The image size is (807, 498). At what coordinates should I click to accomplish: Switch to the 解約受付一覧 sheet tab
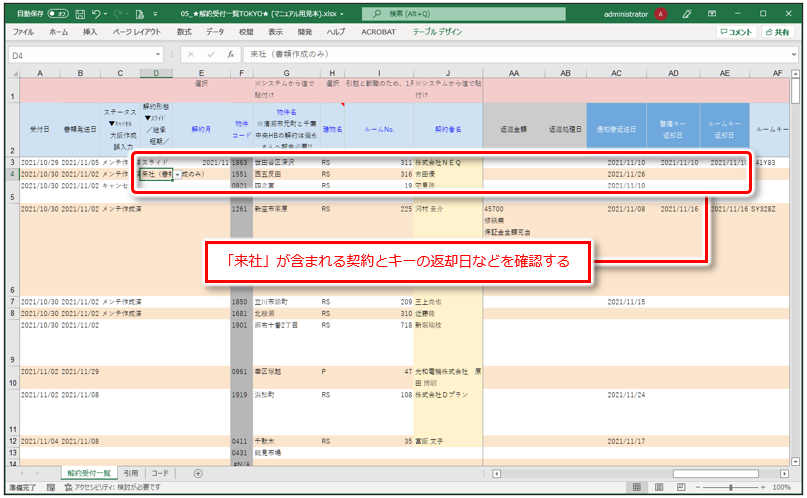tap(89, 473)
